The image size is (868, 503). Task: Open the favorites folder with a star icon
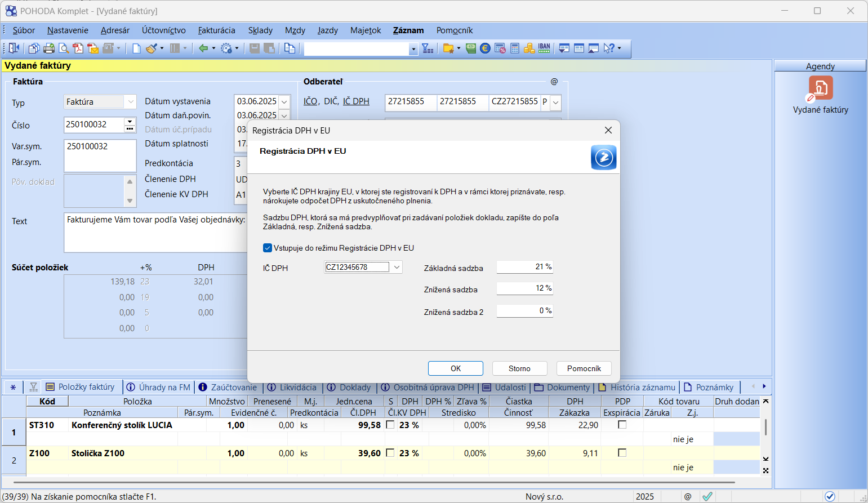448,48
